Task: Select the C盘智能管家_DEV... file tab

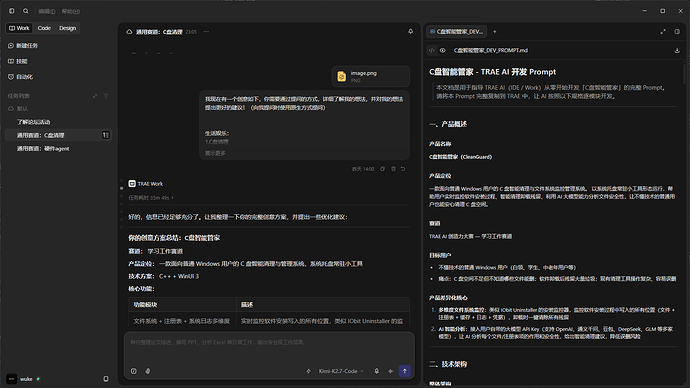Action: click(x=457, y=32)
